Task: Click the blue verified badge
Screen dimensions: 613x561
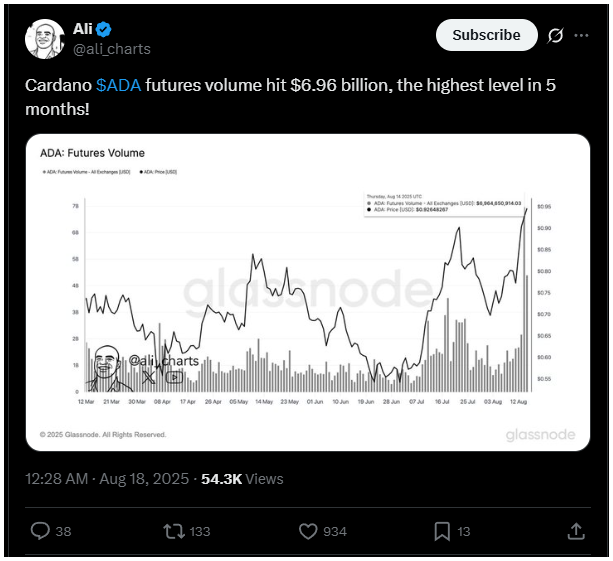Action: tap(104, 29)
